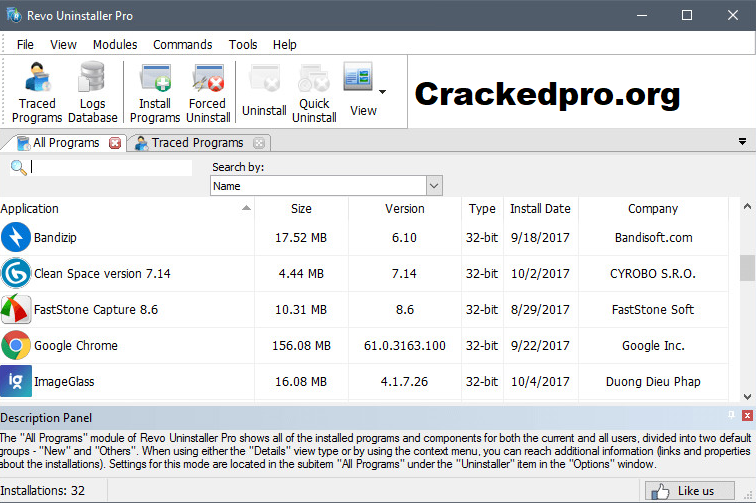Click the Quick Uninstall toolbar button
The image size is (756, 503).
[314, 92]
